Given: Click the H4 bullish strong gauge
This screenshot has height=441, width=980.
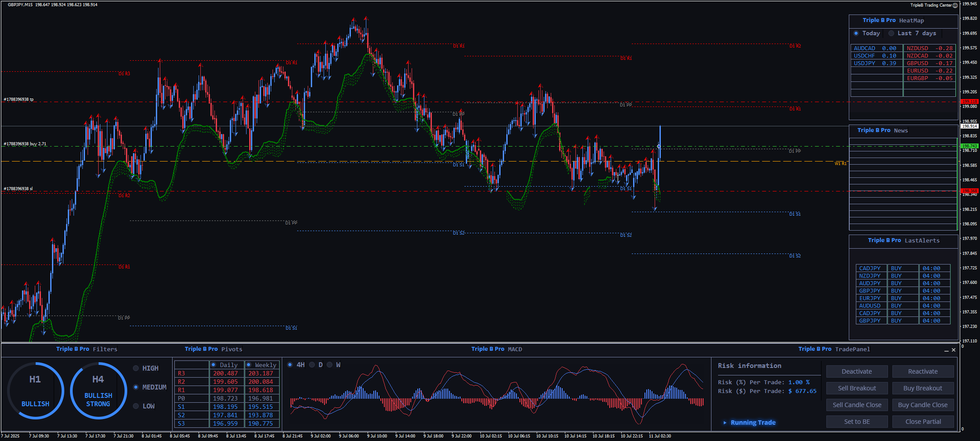Looking at the screenshot, I should pos(98,390).
